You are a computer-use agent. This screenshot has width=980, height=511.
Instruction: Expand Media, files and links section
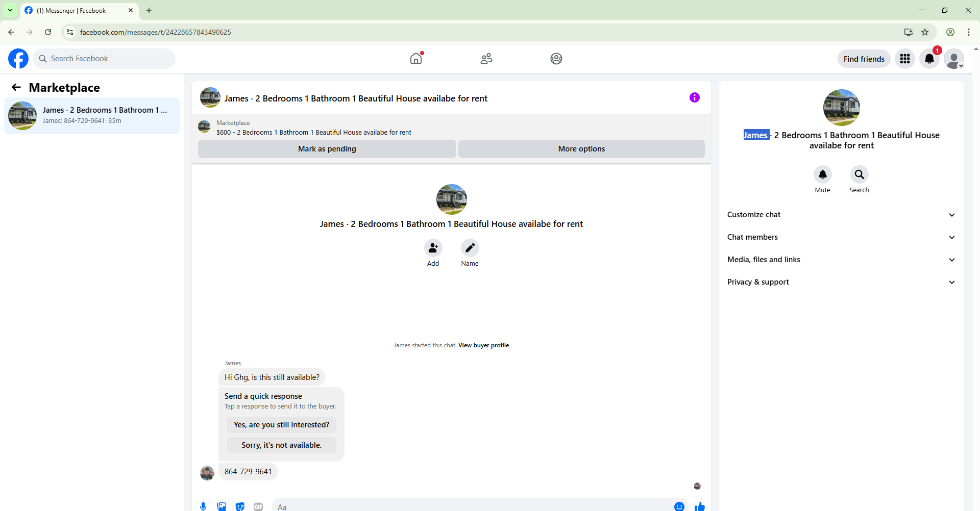coord(841,260)
